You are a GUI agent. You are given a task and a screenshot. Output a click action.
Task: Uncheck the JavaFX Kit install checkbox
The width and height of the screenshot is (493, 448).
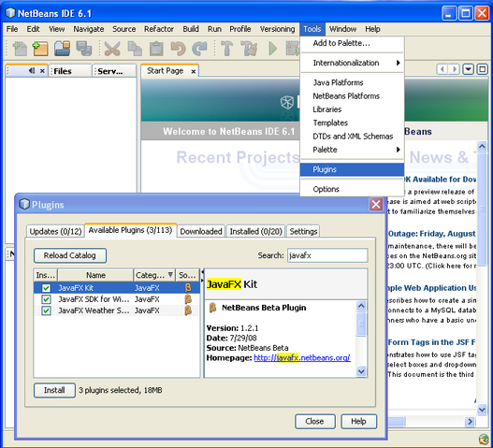pos(46,288)
